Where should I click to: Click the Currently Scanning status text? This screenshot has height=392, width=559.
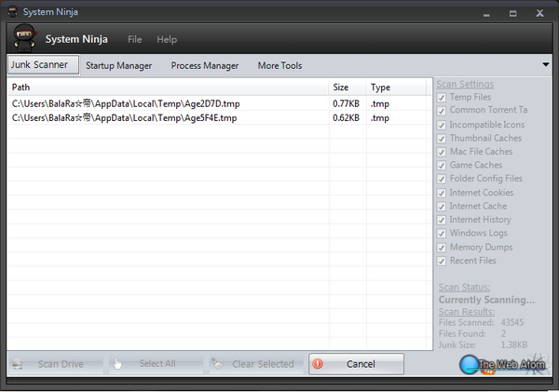pyautogui.click(x=486, y=300)
